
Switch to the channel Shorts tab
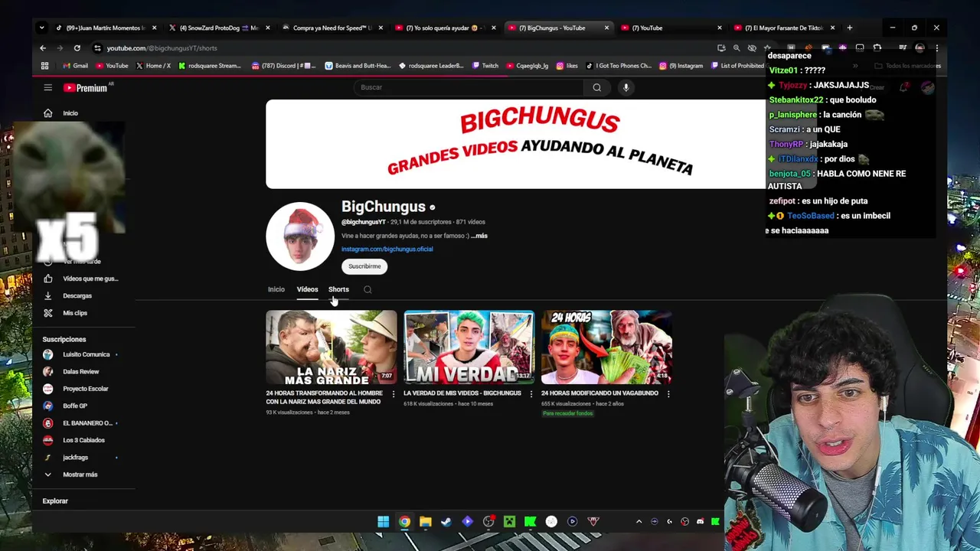[x=338, y=289]
